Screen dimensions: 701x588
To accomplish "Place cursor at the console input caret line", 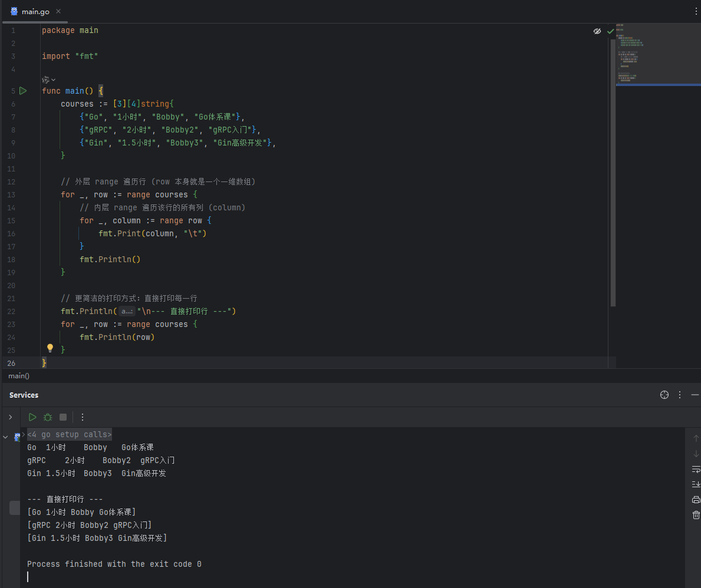I will coord(28,577).
